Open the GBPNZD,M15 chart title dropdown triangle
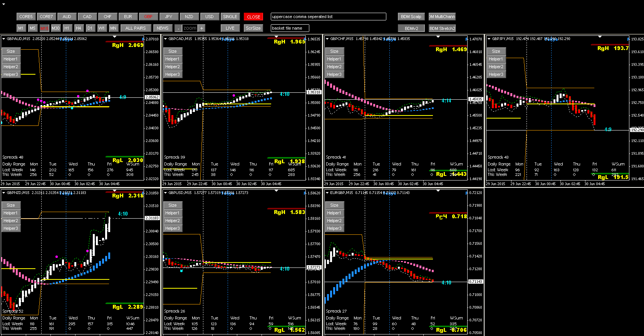644x336 pixels. coord(3,192)
